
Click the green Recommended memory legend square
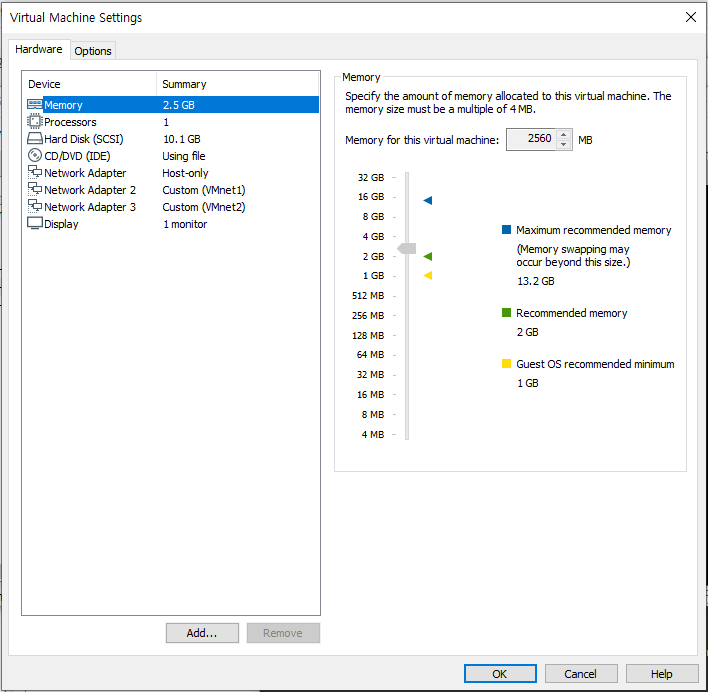tap(506, 312)
